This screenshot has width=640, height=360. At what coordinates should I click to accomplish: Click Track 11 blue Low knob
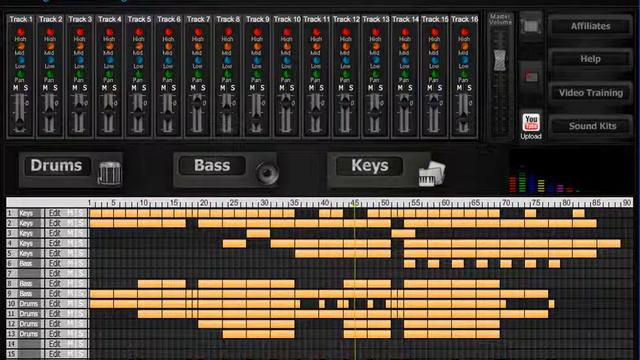(x=316, y=60)
